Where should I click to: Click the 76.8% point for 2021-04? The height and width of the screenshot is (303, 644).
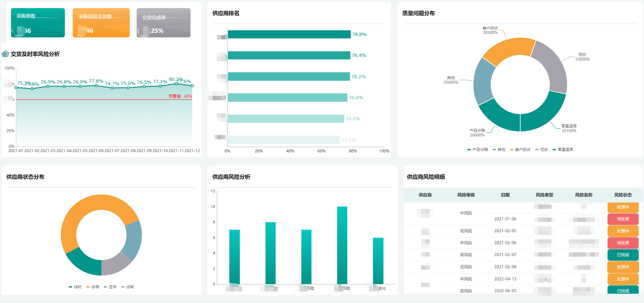pos(64,86)
